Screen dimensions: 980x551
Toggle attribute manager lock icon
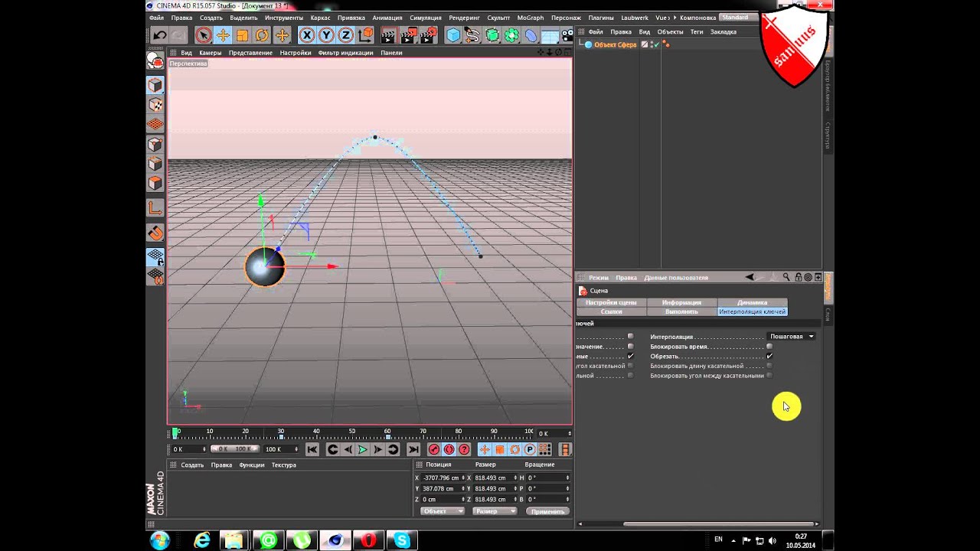click(x=799, y=277)
